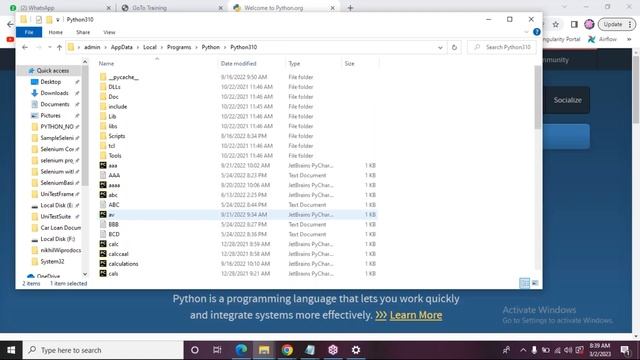Open the File ribbon tab
This screenshot has width=640, height=360.
(29, 32)
